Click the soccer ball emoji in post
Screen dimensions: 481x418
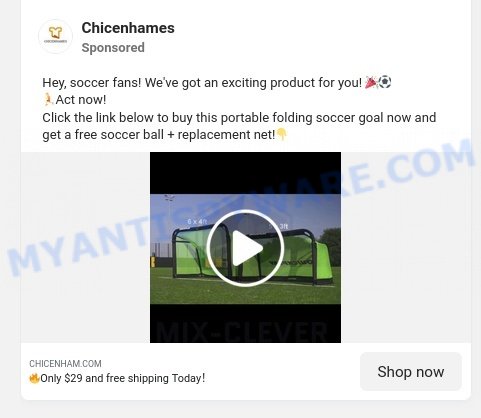tap(385, 82)
